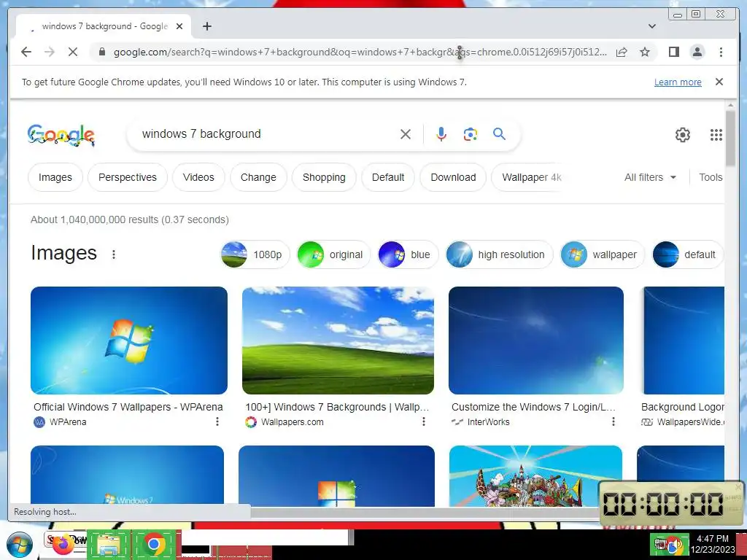Open Official Windows 7 Wallpapers thumbnail

pos(129,341)
